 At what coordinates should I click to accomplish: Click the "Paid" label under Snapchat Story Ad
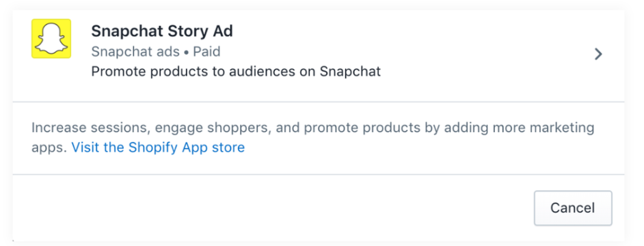pyautogui.click(x=206, y=52)
